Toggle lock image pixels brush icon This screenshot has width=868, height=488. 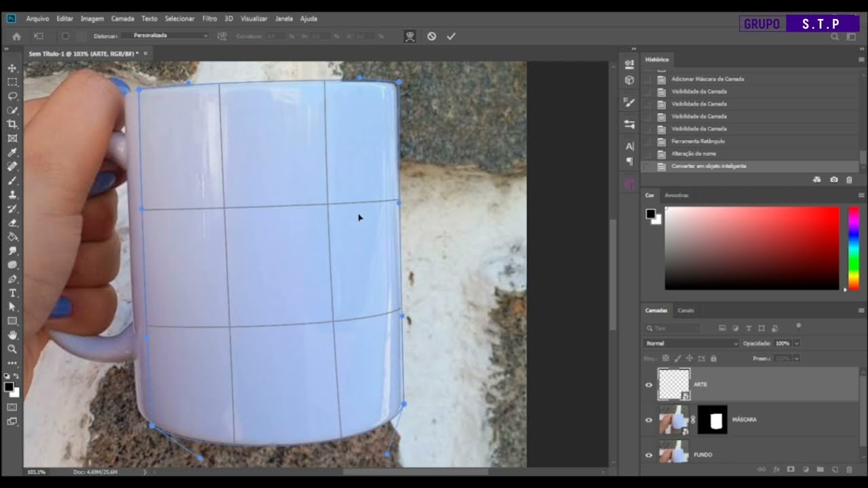click(x=677, y=358)
